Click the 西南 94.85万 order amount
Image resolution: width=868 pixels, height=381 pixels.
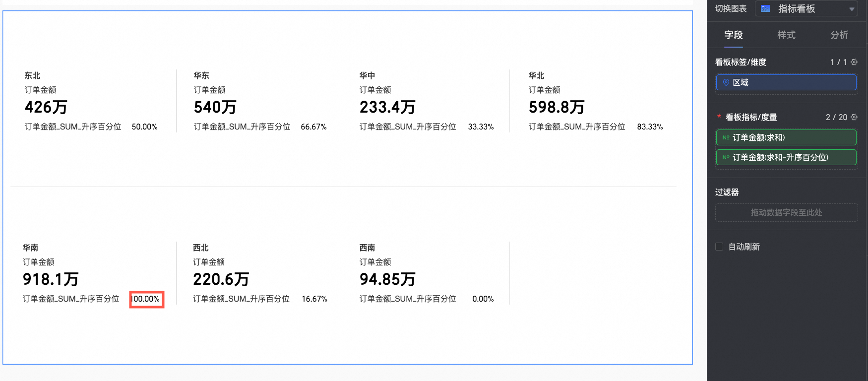click(x=387, y=279)
